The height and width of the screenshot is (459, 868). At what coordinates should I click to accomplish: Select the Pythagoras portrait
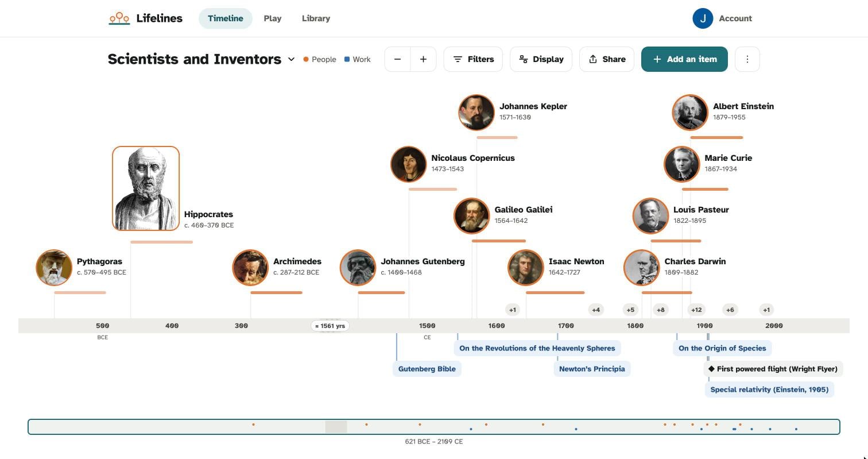pyautogui.click(x=54, y=267)
